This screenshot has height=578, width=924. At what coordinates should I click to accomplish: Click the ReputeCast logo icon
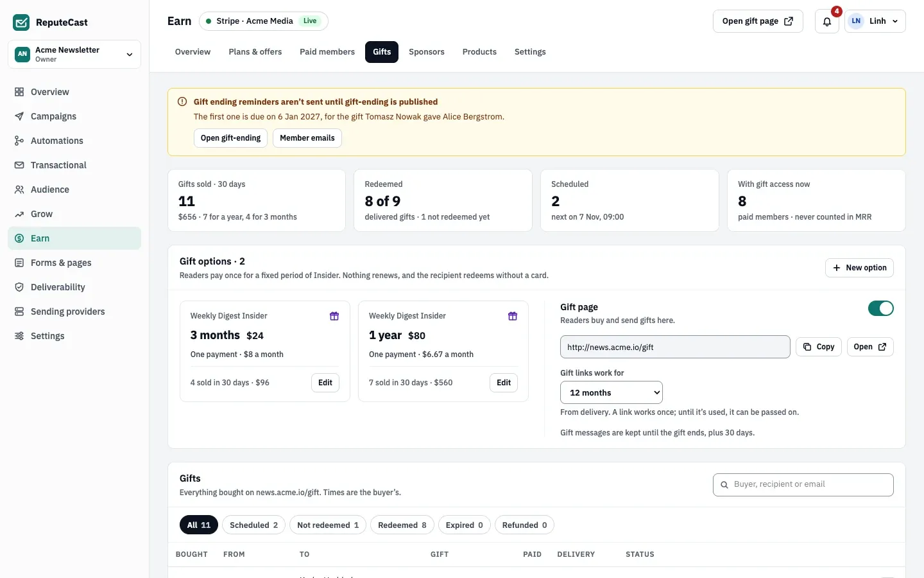pyautogui.click(x=21, y=22)
